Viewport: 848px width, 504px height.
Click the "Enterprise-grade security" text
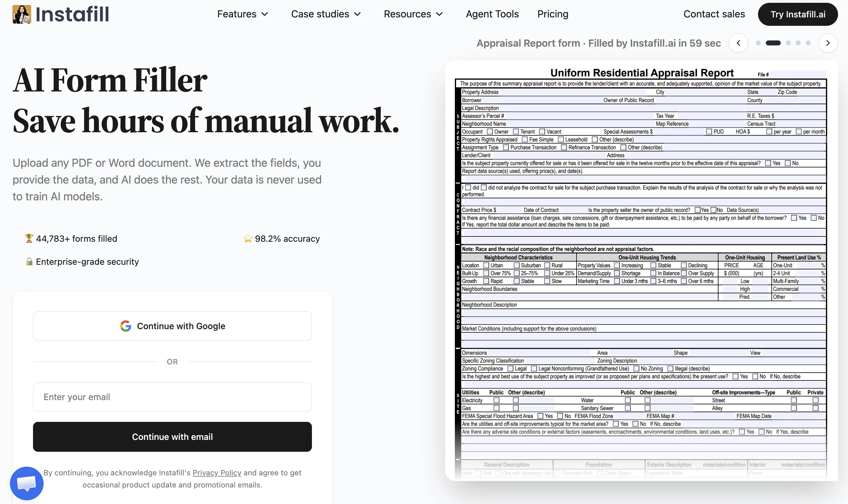point(87,262)
